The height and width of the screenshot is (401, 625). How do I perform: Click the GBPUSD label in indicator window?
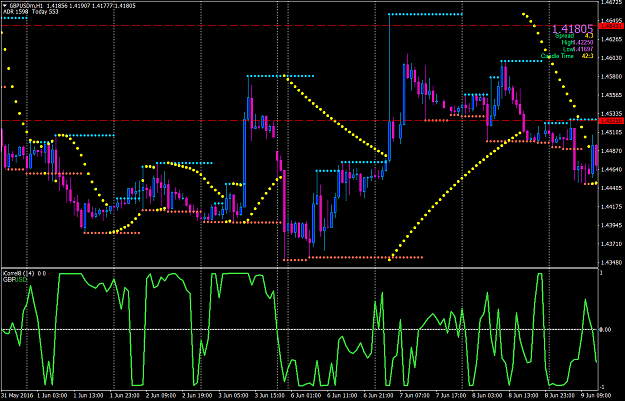click(15, 280)
